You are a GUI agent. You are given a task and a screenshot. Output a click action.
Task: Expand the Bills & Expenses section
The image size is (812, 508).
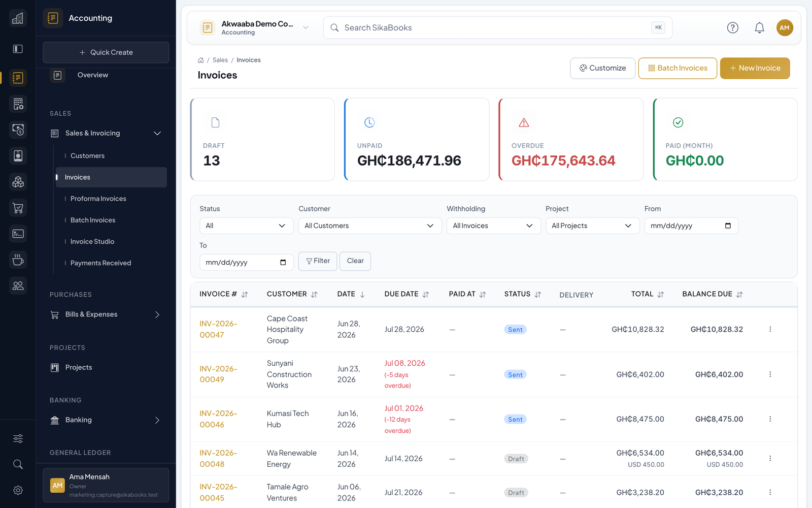(x=106, y=314)
